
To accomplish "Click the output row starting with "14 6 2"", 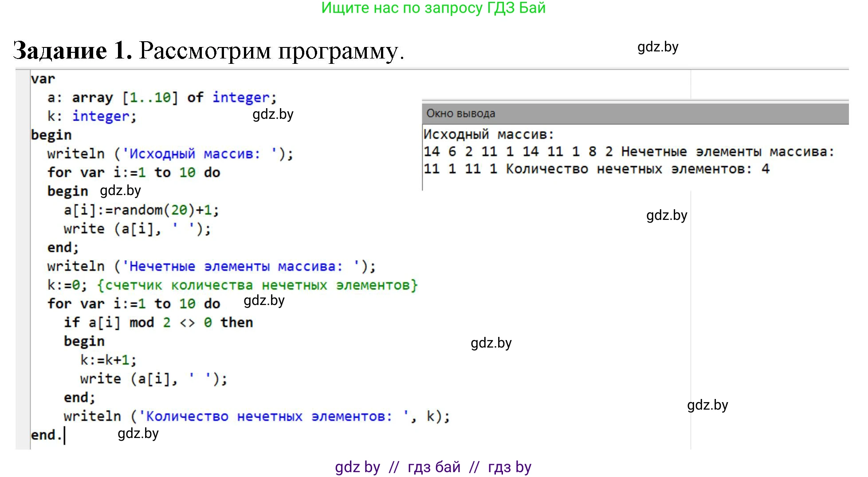I will (628, 152).
